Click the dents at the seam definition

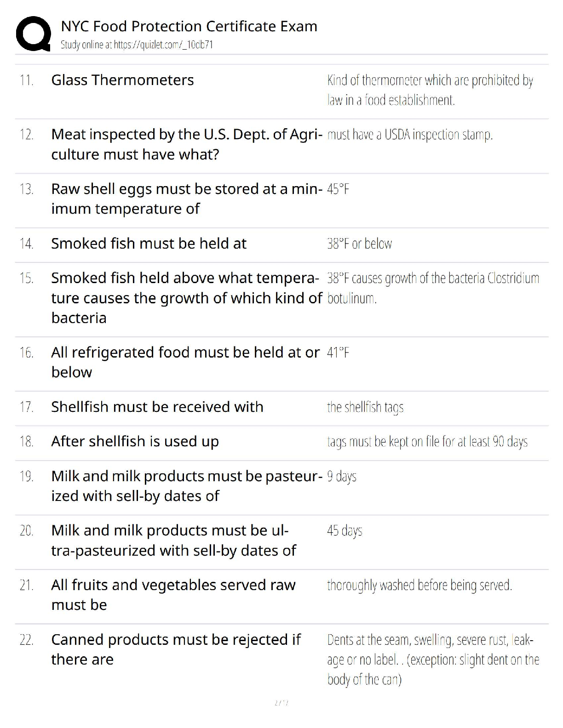point(433,660)
